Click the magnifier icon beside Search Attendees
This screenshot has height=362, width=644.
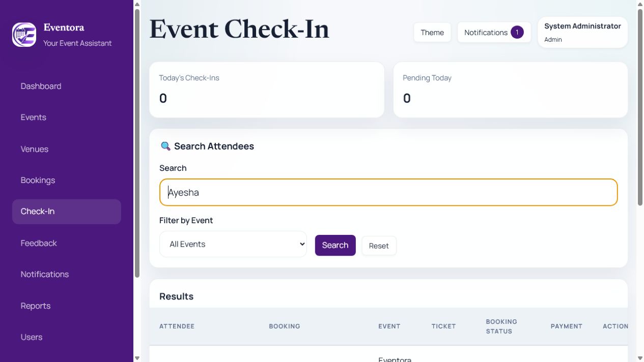click(x=165, y=146)
